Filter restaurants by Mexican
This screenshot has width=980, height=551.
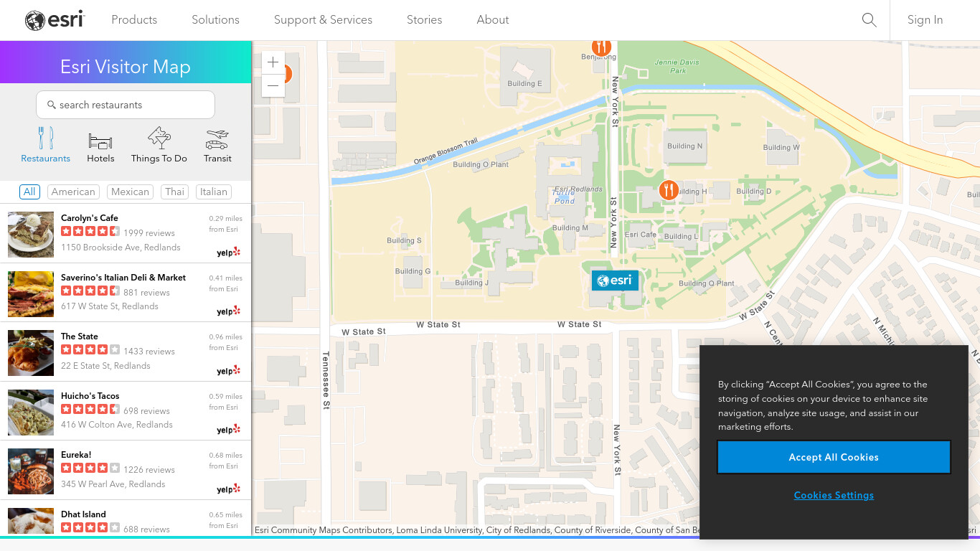[x=130, y=192]
